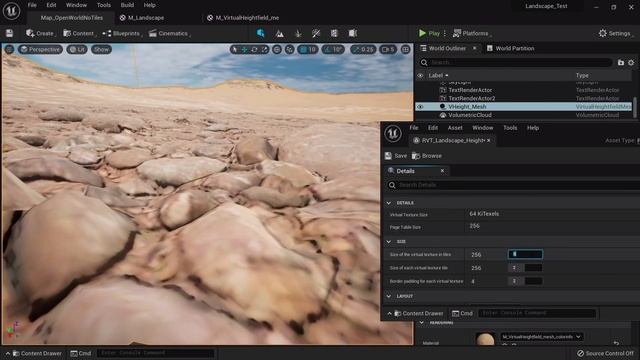Choose the translate gizmo tool
Screen dimensions: 640x360
(x=244, y=49)
